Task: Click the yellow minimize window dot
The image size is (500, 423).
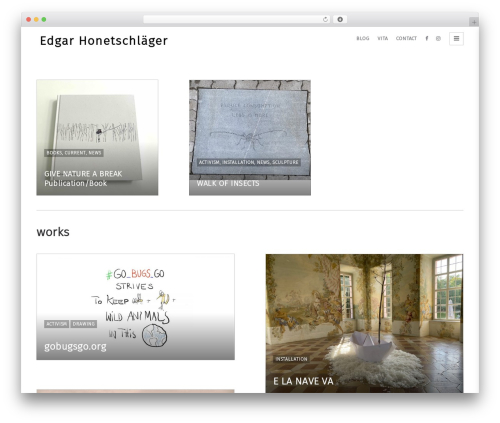Action: (36, 20)
